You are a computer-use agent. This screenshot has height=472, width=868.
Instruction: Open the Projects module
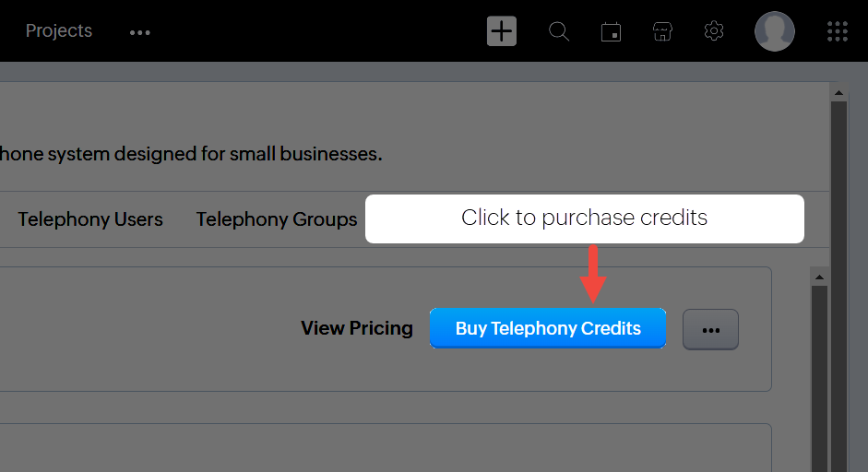(59, 31)
